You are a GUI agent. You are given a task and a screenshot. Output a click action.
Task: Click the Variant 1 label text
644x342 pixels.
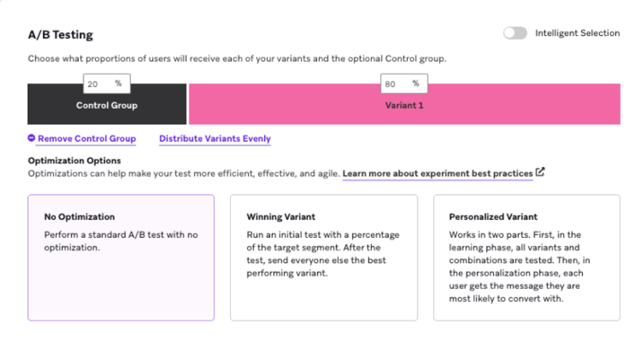404,106
